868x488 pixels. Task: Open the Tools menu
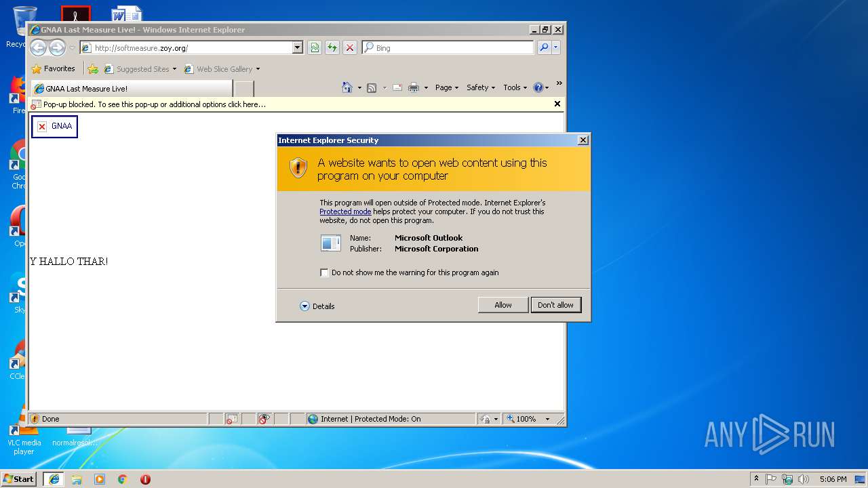[x=515, y=87]
